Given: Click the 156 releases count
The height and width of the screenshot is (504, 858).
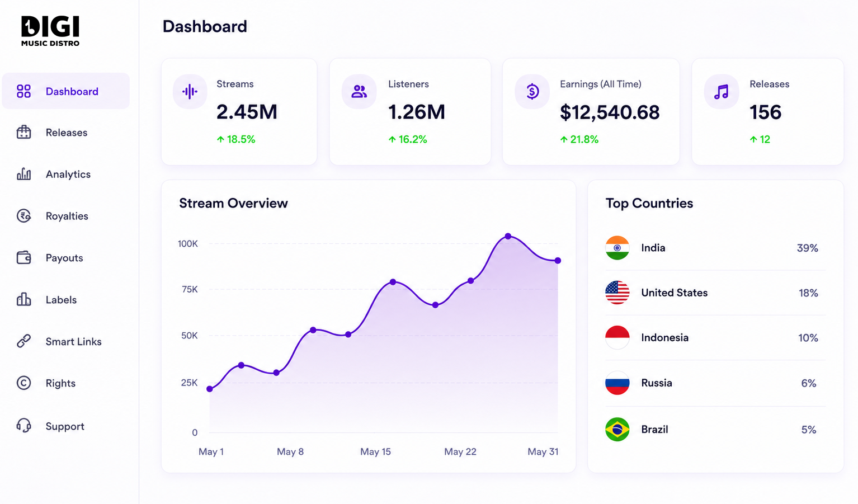Looking at the screenshot, I should [x=765, y=112].
